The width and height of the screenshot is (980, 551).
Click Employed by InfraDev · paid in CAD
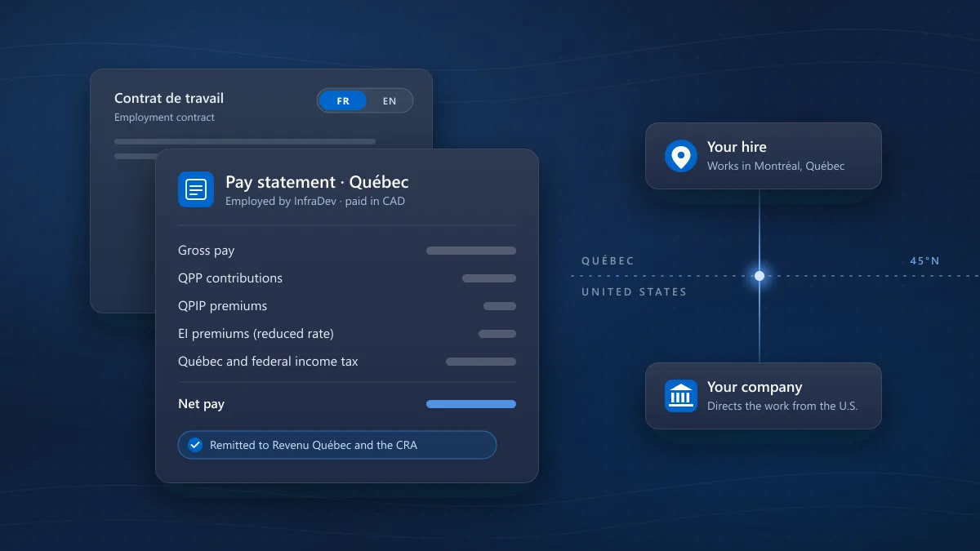point(315,201)
